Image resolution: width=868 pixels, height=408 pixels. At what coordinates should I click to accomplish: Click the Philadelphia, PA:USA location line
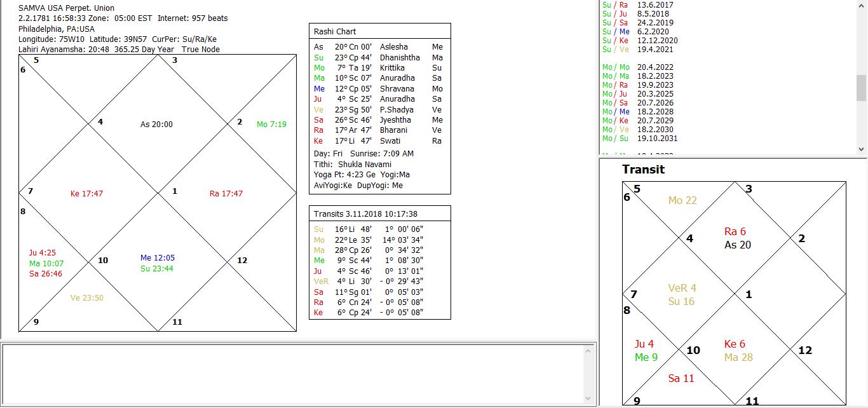click(x=57, y=29)
